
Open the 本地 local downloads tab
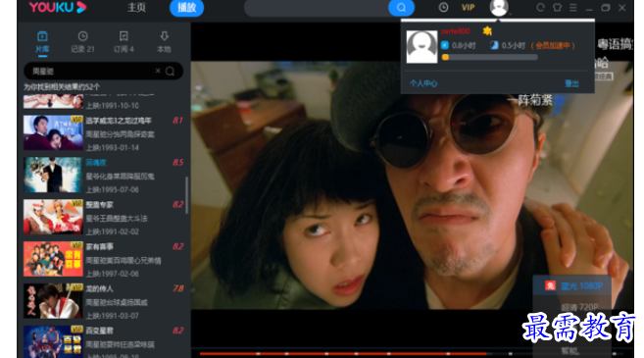pos(164,42)
